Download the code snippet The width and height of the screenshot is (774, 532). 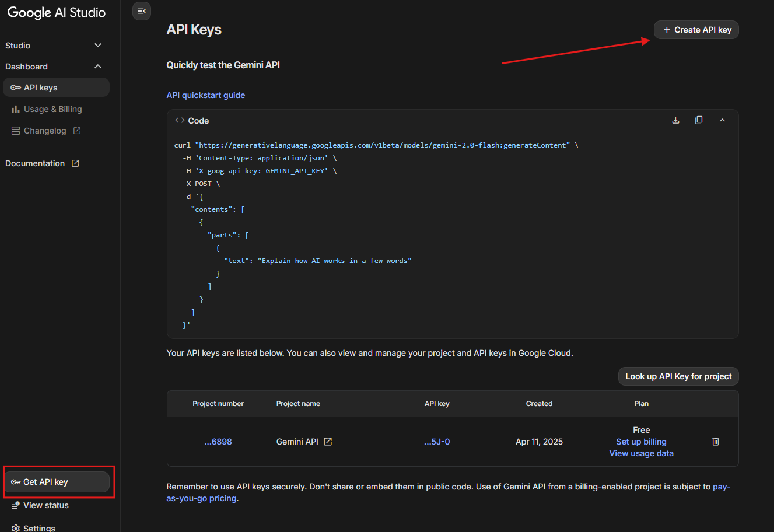point(675,120)
